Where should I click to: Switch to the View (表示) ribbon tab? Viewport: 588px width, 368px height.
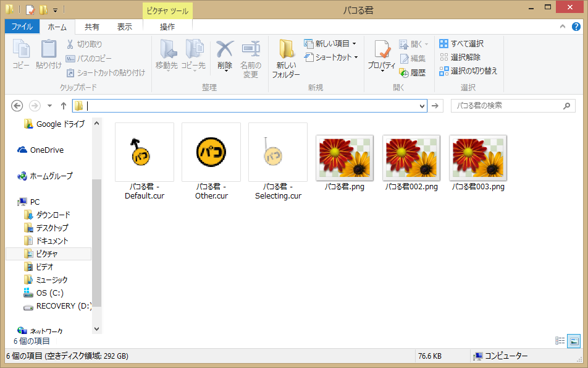click(x=125, y=27)
